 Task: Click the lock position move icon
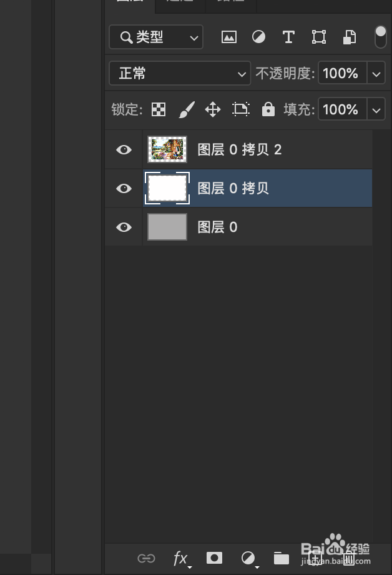click(213, 110)
